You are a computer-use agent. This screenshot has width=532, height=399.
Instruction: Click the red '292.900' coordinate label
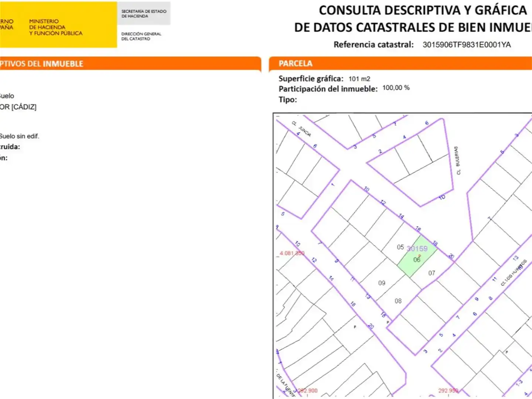pyautogui.click(x=308, y=391)
